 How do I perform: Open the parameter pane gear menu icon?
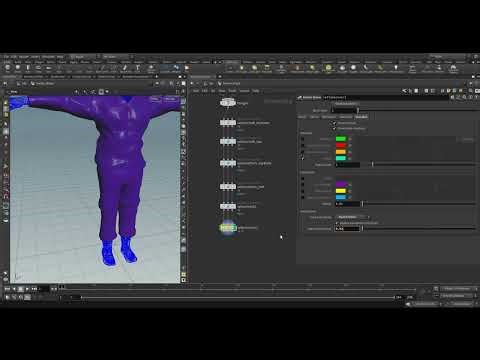tap(453, 97)
